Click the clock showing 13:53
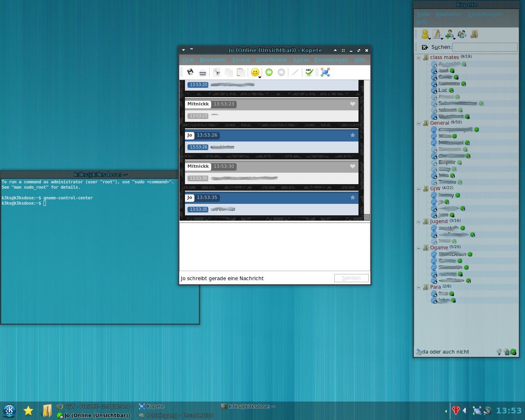This screenshot has width=525, height=420. 509,411
